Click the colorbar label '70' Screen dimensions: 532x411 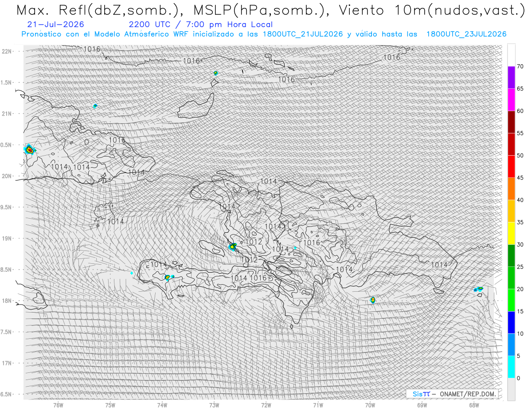click(520, 67)
